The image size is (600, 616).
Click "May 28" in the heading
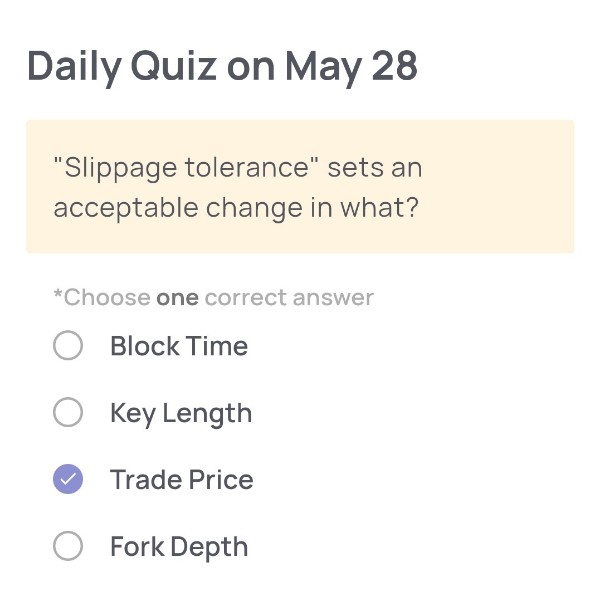[351, 67]
